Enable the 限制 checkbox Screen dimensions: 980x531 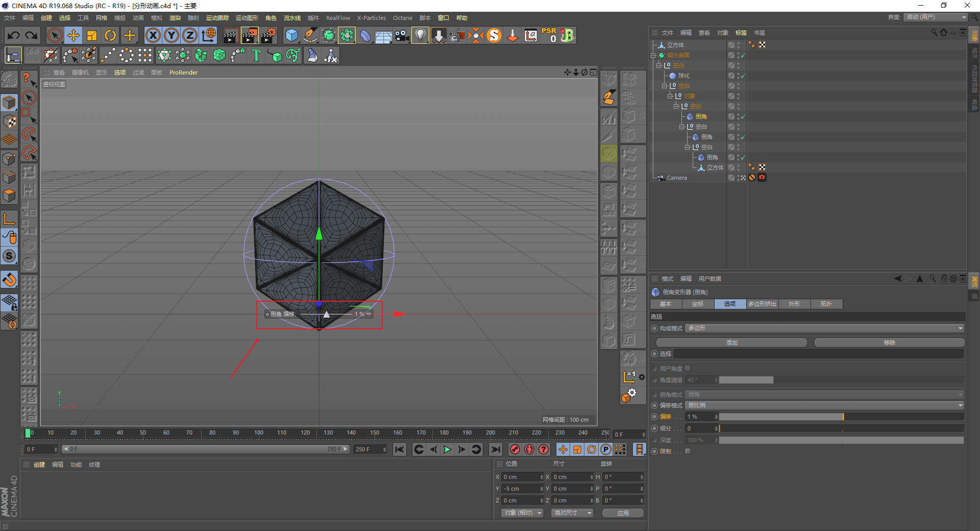(x=688, y=451)
